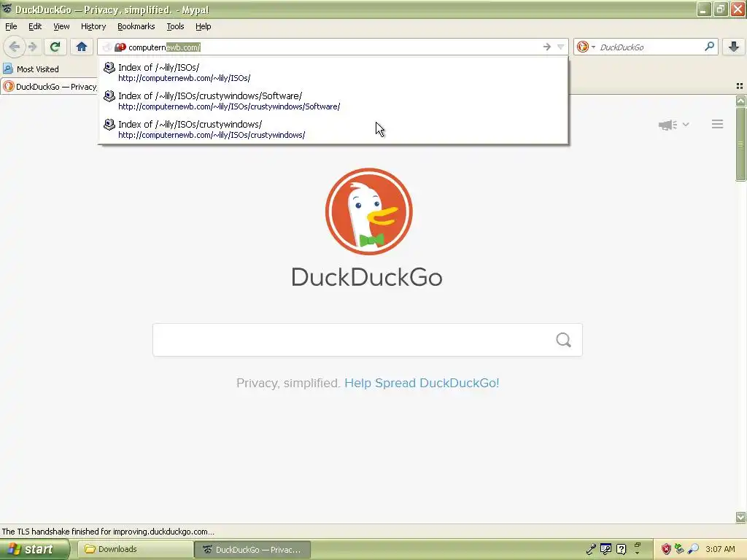Open the Most Visited bookmarks folder

(x=31, y=69)
